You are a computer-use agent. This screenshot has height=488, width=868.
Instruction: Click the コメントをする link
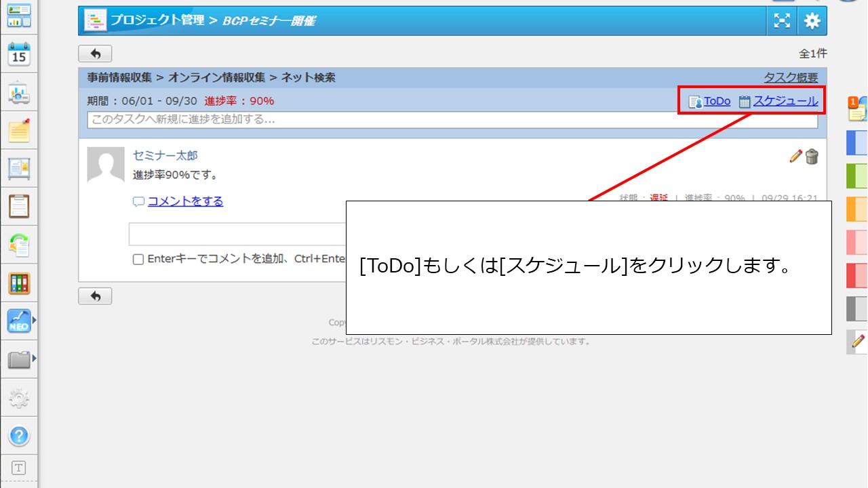point(185,201)
